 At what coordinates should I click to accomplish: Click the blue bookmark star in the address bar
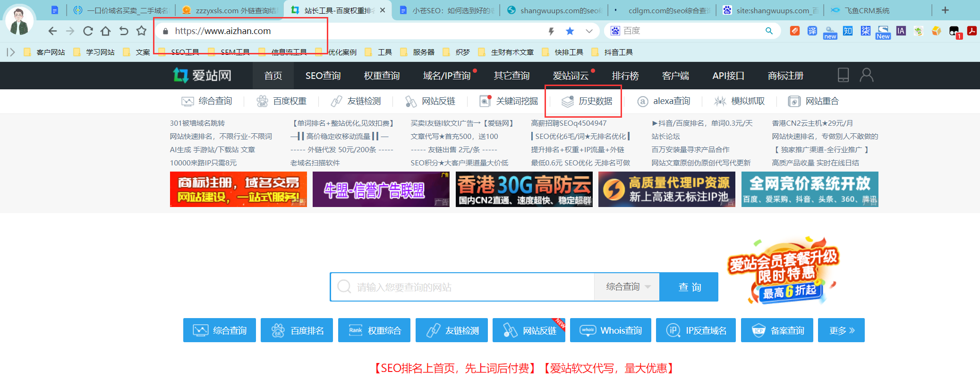click(x=570, y=31)
